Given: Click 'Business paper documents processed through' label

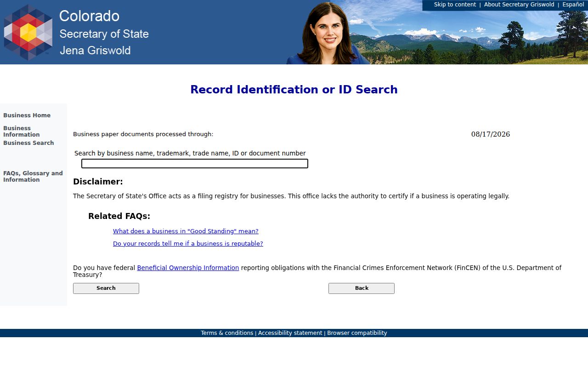Looking at the screenshot, I should [x=143, y=134].
